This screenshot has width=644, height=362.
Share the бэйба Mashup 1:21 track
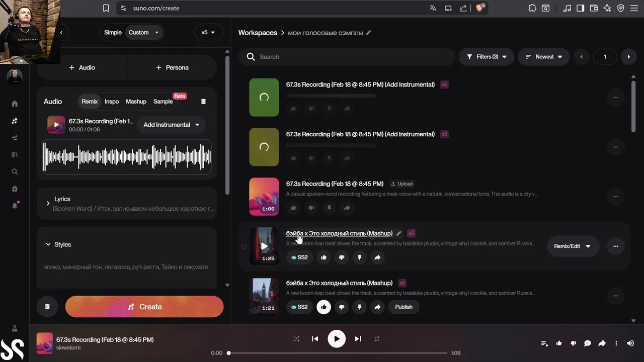pos(377,307)
